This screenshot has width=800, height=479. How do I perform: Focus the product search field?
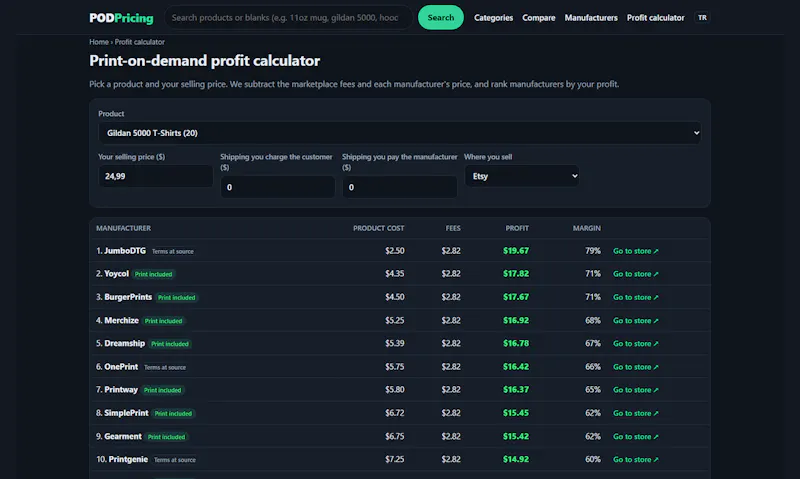[288, 17]
